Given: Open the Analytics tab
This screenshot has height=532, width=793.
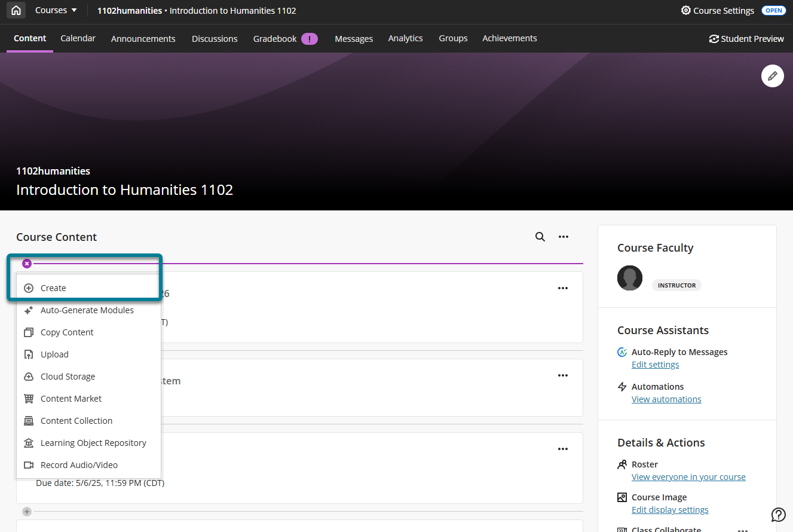Looking at the screenshot, I should 405,38.
